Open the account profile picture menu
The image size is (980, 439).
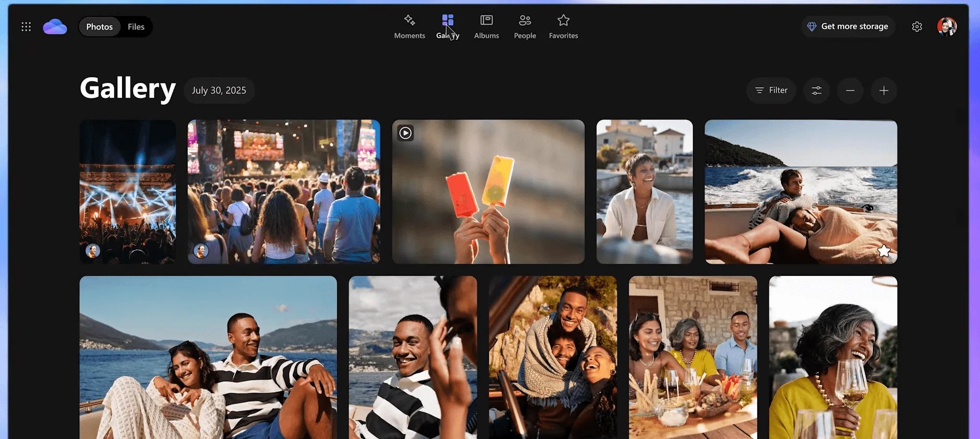(x=947, y=27)
